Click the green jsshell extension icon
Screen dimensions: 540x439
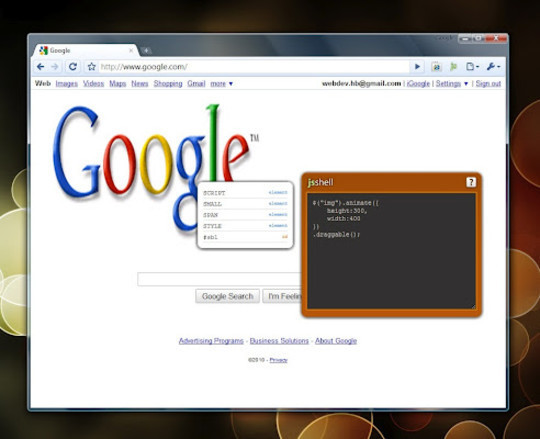(454, 67)
